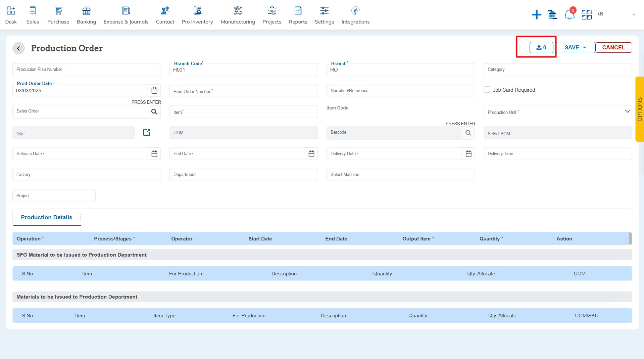Click the Factory field
Viewport: 644px width, 359px height.
click(87, 175)
